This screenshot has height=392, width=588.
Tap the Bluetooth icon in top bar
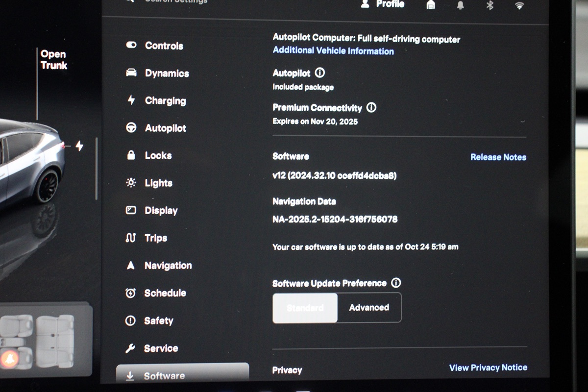click(x=490, y=5)
